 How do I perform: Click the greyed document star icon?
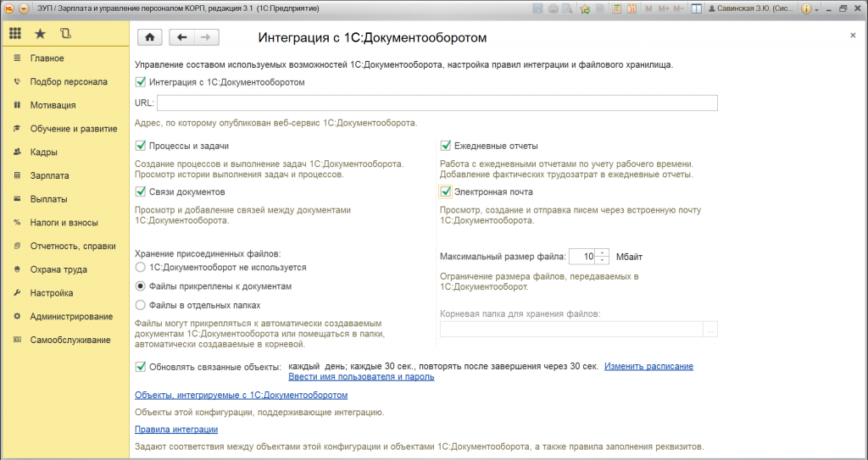click(600, 8)
